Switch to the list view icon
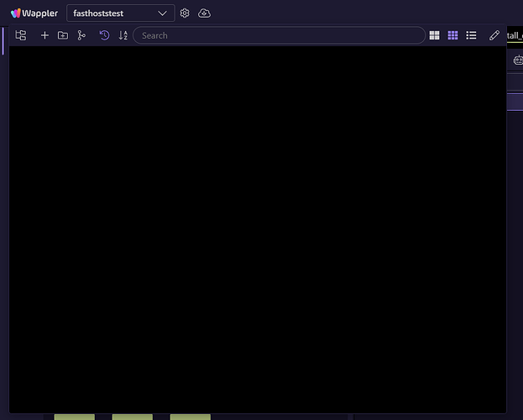Viewport: 523px width, 420px height. (471, 35)
